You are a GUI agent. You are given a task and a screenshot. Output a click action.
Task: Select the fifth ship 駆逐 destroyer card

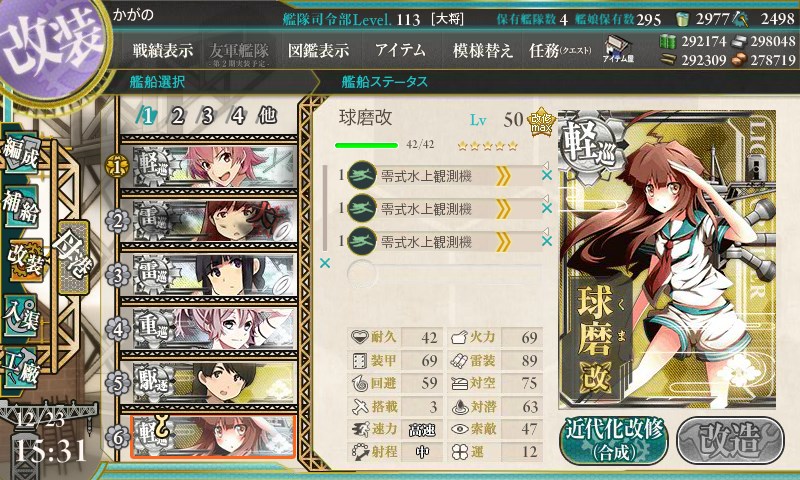(x=208, y=383)
